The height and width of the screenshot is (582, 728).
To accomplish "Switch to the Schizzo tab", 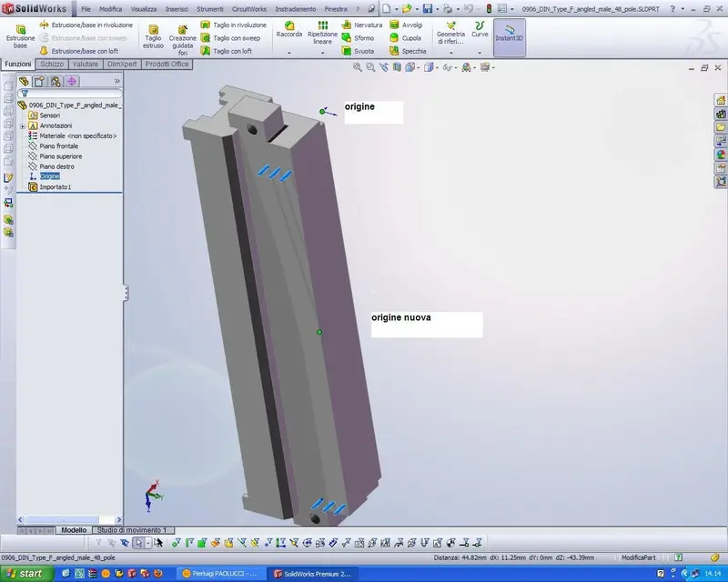I will tap(52, 64).
